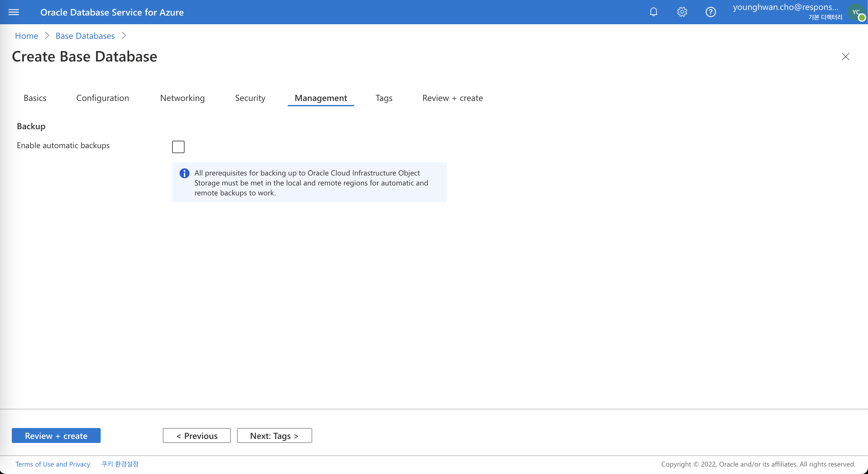Click the chevron after Base Databases breadcrumb
The height and width of the screenshot is (474, 868).
[124, 36]
